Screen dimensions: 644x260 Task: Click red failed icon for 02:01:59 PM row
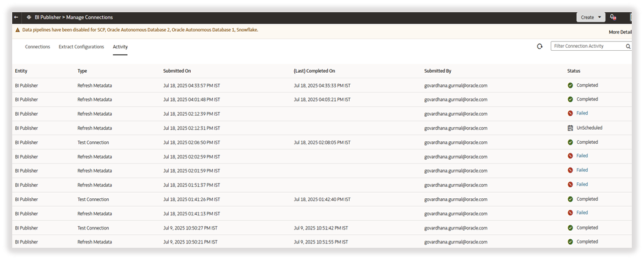tap(570, 170)
